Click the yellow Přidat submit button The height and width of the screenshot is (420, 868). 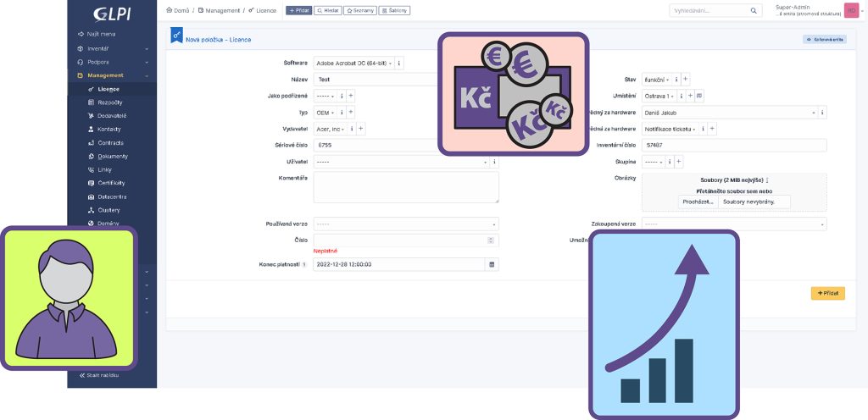tap(827, 293)
